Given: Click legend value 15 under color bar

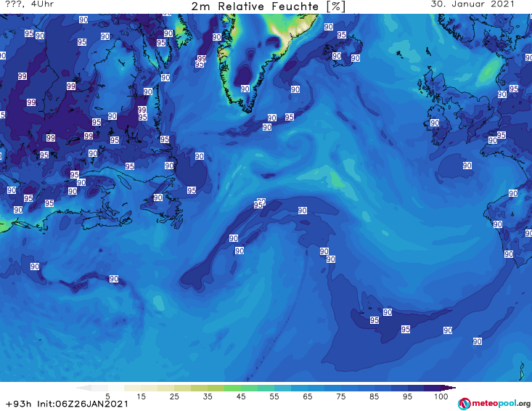Looking at the screenshot, I should [x=141, y=396].
